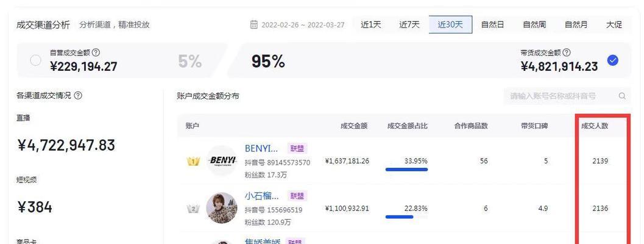Select the 大促 time option

[614, 24]
